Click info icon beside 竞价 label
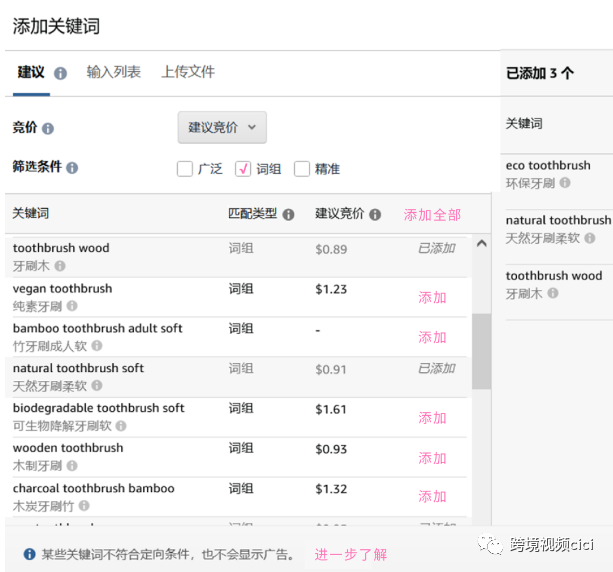613x572 pixels. tap(48, 129)
